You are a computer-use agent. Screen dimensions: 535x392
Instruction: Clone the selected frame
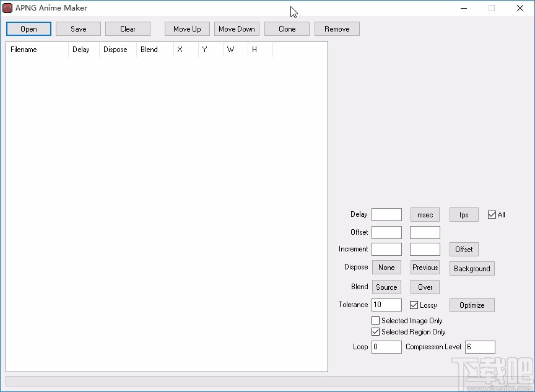[287, 28]
